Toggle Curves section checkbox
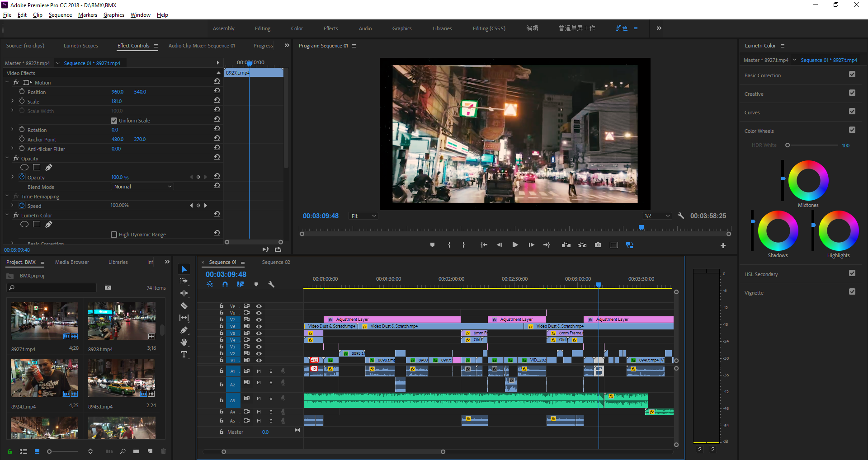The height and width of the screenshot is (460, 868). [x=852, y=111]
